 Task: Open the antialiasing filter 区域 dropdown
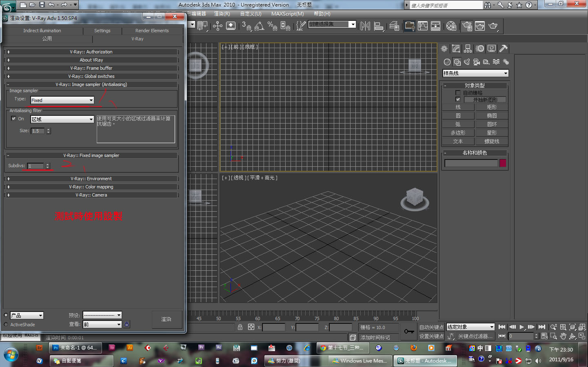[62, 119]
